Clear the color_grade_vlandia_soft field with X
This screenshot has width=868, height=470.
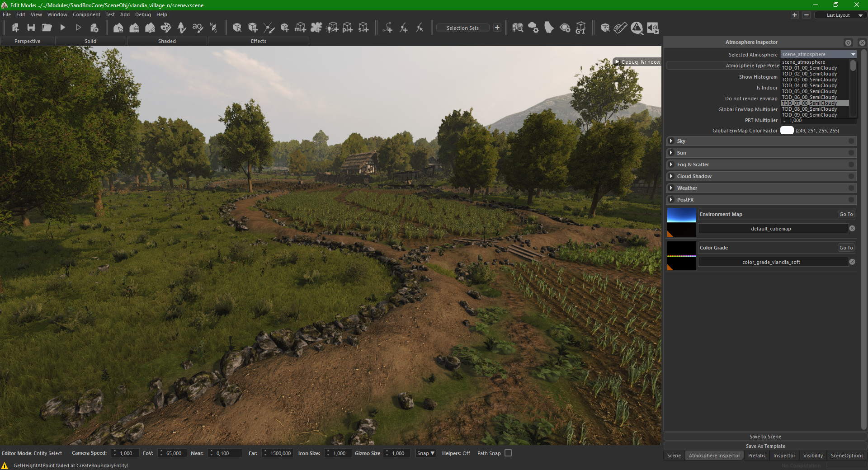coord(852,262)
